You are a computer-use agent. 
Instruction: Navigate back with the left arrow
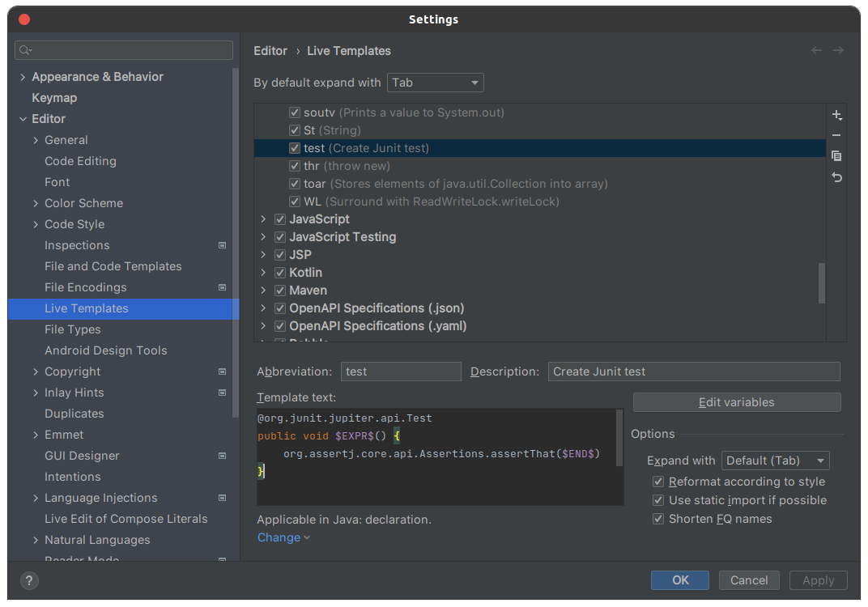click(816, 50)
